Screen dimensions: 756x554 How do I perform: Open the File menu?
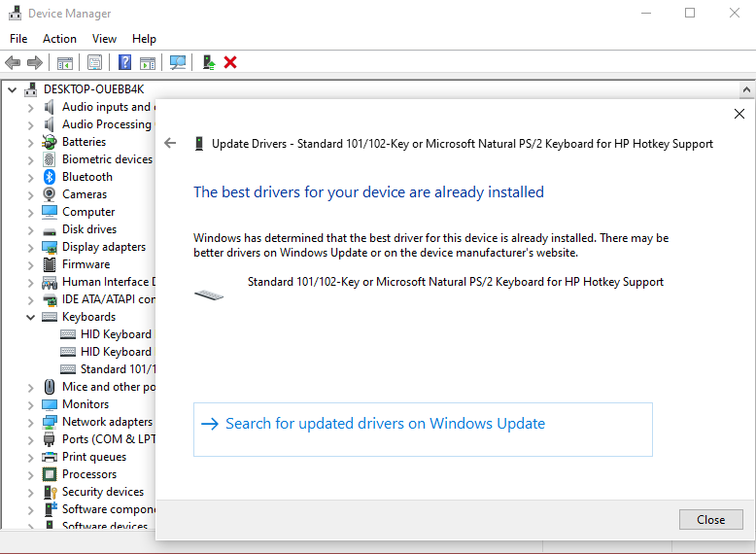coord(18,39)
